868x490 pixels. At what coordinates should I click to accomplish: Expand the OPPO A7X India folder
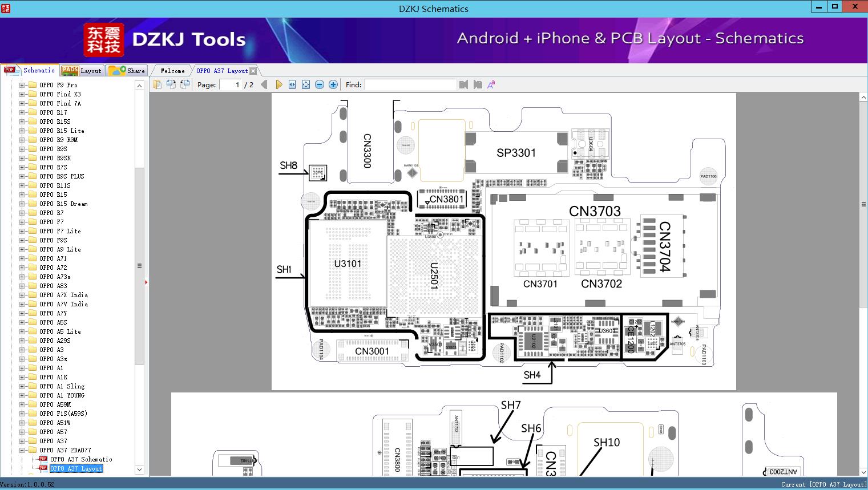tap(22, 295)
